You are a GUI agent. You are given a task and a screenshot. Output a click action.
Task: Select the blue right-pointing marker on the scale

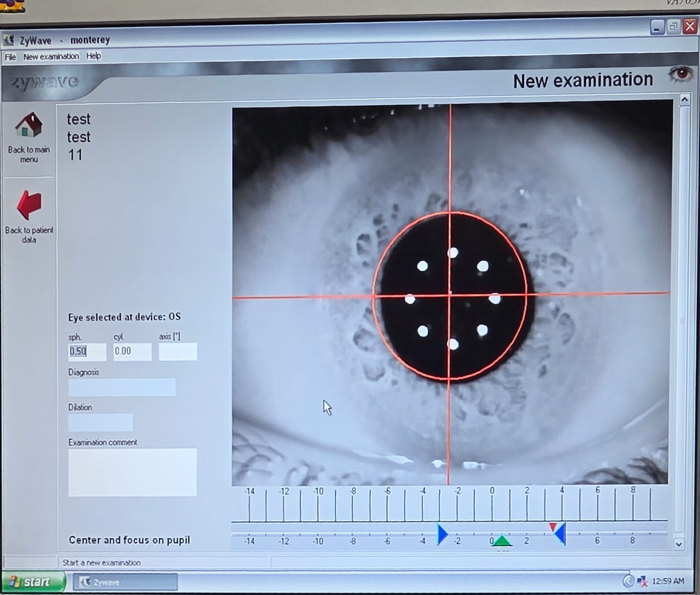pos(442,534)
